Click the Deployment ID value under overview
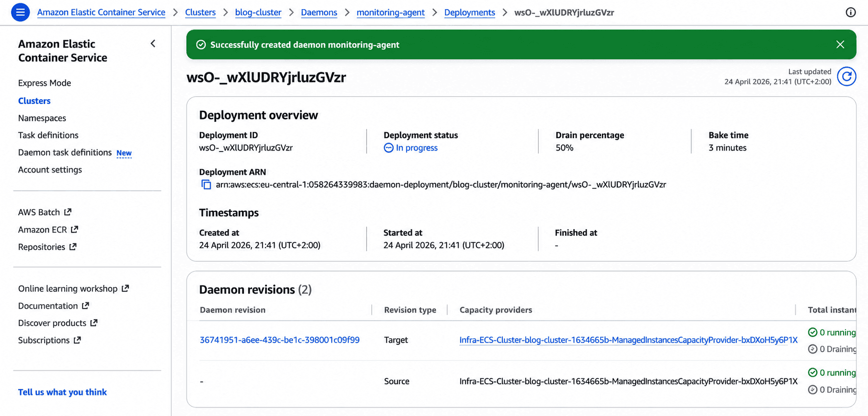 246,148
